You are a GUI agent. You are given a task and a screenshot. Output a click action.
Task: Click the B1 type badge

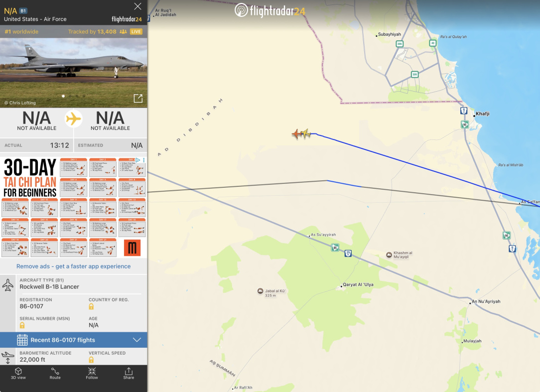click(23, 10)
